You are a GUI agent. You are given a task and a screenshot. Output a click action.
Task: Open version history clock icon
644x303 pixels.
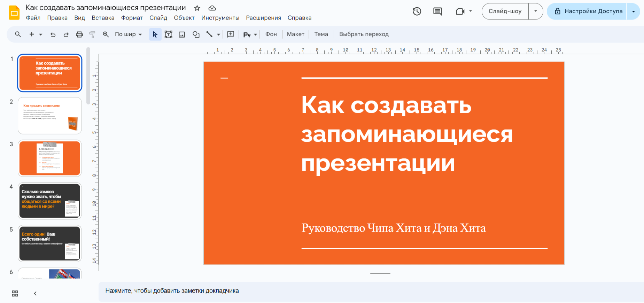pyautogui.click(x=417, y=11)
